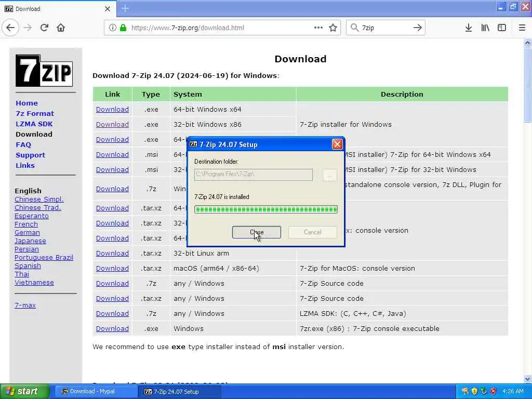Screen dimensions: 532x399
Task: Open the Home sidebar link
Action: (x=27, y=103)
